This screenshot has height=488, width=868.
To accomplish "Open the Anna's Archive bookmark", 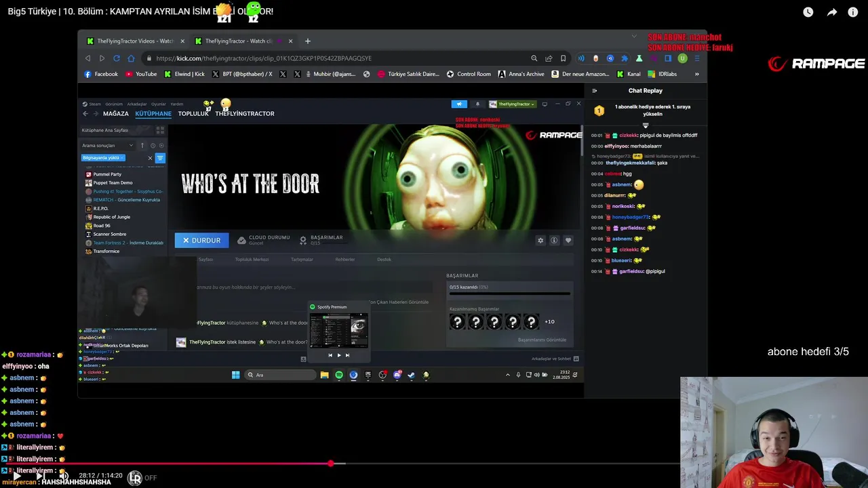I will (521, 74).
